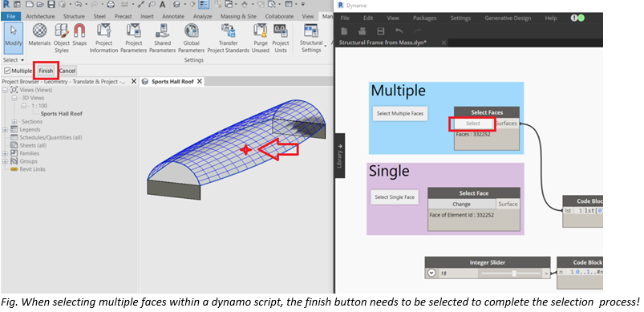Select Sheets (all) in Project Browser
Image resolution: width=644 pixels, height=312 pixels.
point(33,145)
